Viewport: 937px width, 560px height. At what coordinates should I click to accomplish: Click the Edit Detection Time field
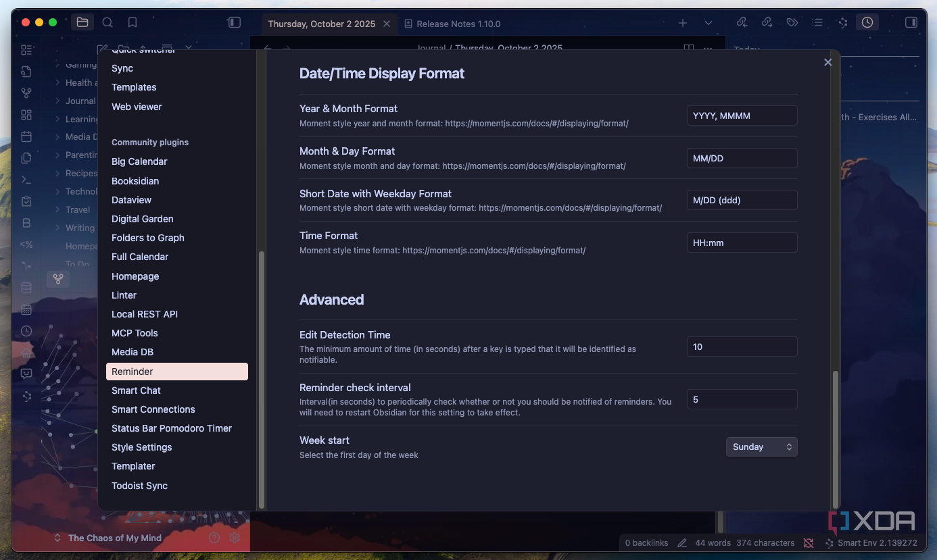click(x=742, y=347)
